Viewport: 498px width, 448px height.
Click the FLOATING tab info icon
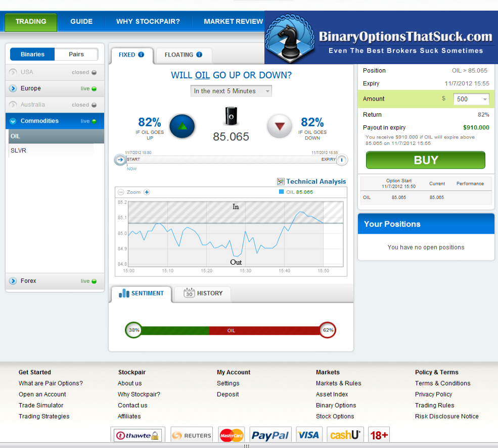[199, 55]
